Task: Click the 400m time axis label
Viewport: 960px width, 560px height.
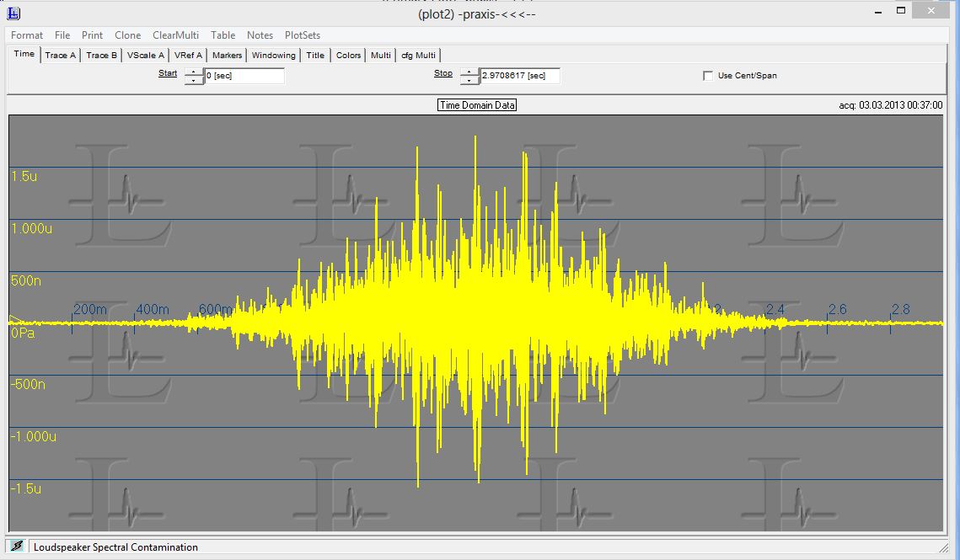Action: coord(153,310)
